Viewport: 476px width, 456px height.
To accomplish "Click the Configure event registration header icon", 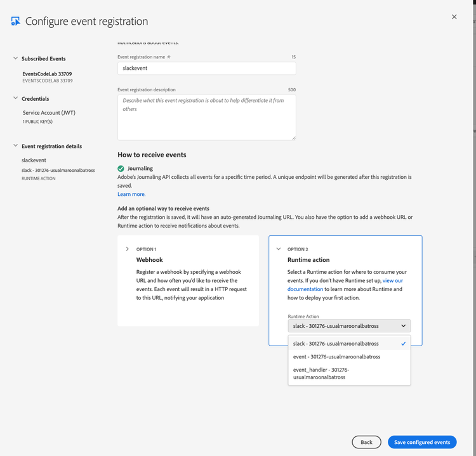I will tap(15, 22).
